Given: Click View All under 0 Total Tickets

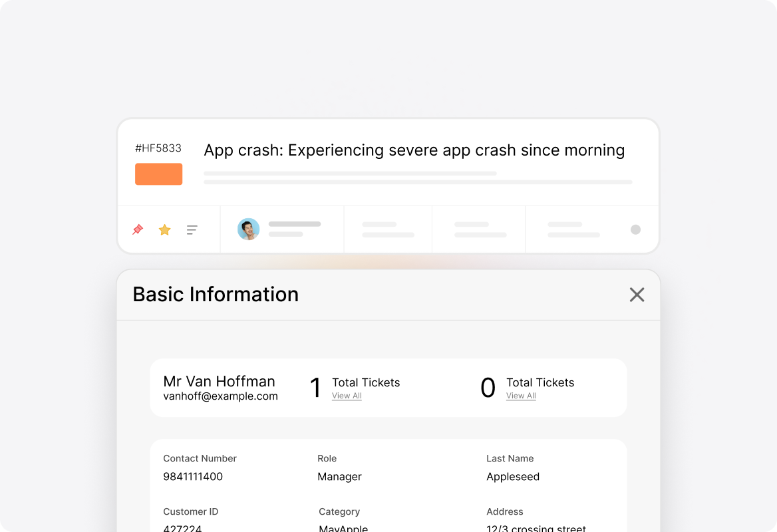Looking at the screenshot, I should (521, 396).
